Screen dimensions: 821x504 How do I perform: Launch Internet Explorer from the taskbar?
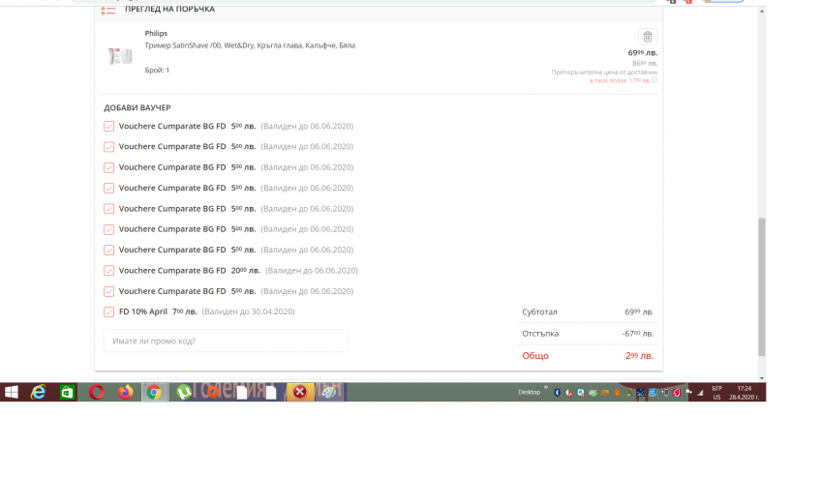(39, 392)
